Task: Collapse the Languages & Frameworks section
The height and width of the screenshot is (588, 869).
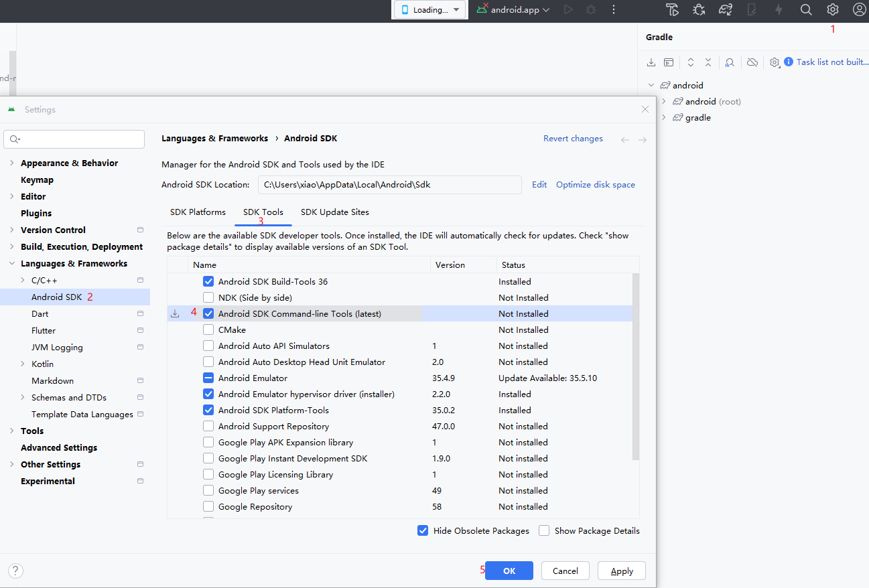Action: [x=11, y=263]
